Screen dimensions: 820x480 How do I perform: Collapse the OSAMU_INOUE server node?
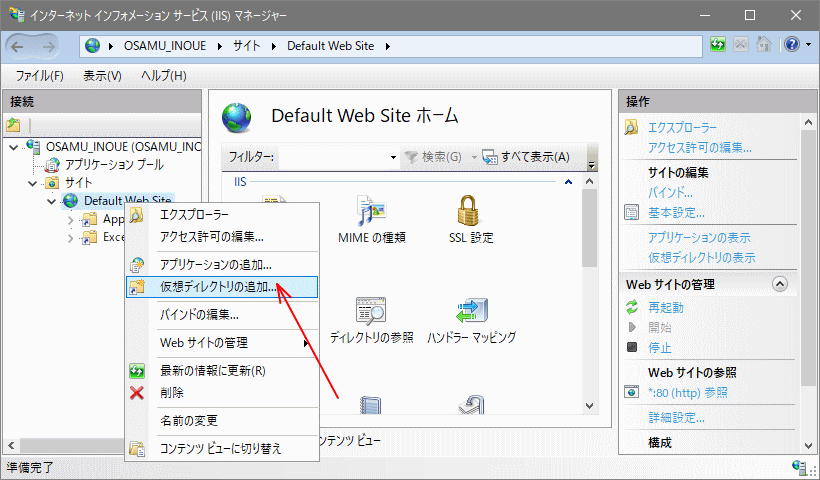click(14, 147)
